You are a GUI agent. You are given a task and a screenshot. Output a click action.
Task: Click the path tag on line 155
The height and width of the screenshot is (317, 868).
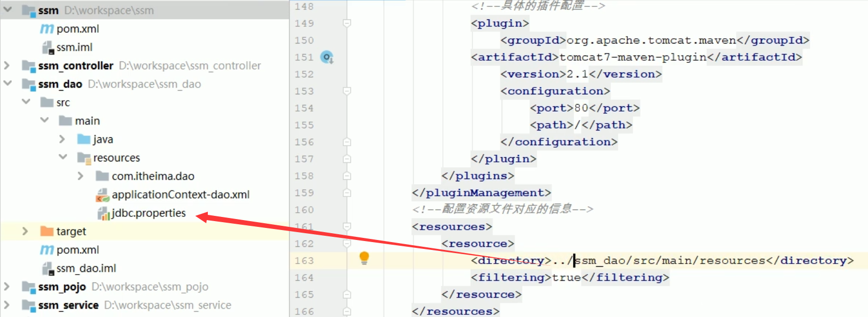581,125
